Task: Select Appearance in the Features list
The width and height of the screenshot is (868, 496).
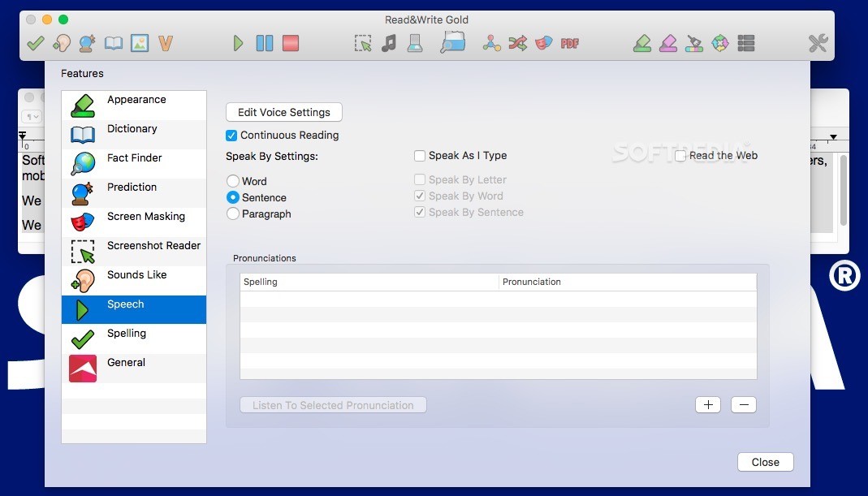Action: [134, 106]
